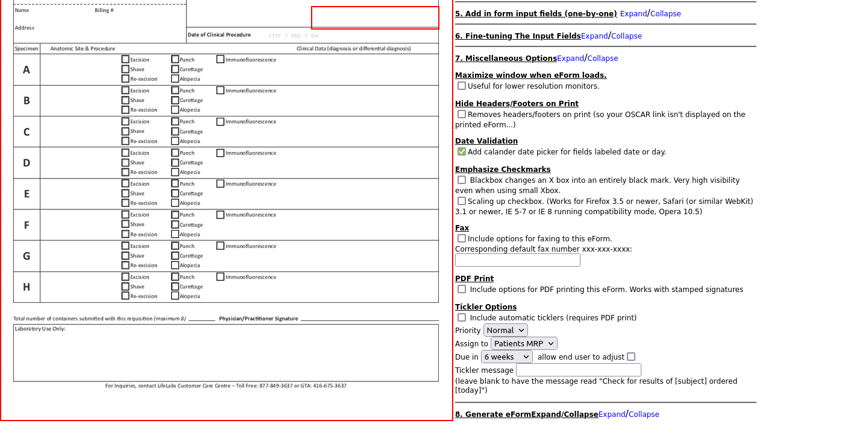This screenshot has height=432, width=868.
Task: Collapse section 8 Generate eForm
Action: pyautogui.click(x=643, y=415)
